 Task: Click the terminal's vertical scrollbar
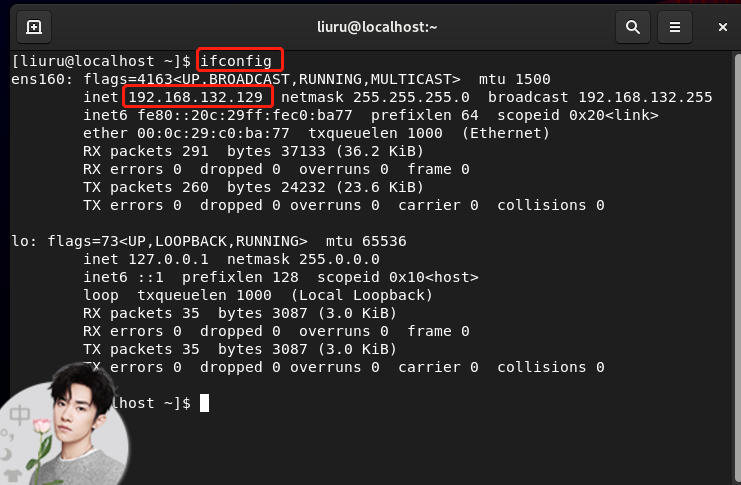click(x=737, y=267)
